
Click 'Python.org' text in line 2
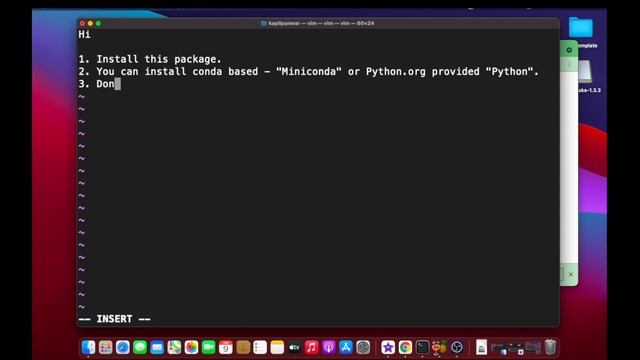pos(396,71)
